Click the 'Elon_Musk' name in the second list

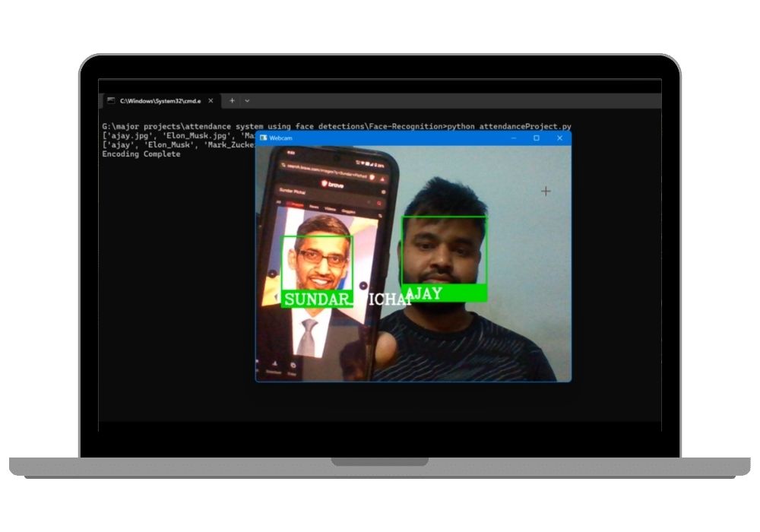point(169,145)
